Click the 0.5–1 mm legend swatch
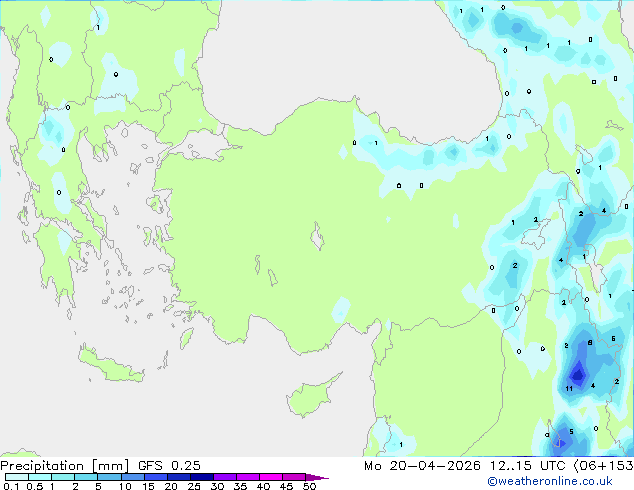Viewport: 634px width, 490px height. coord(40,477)
